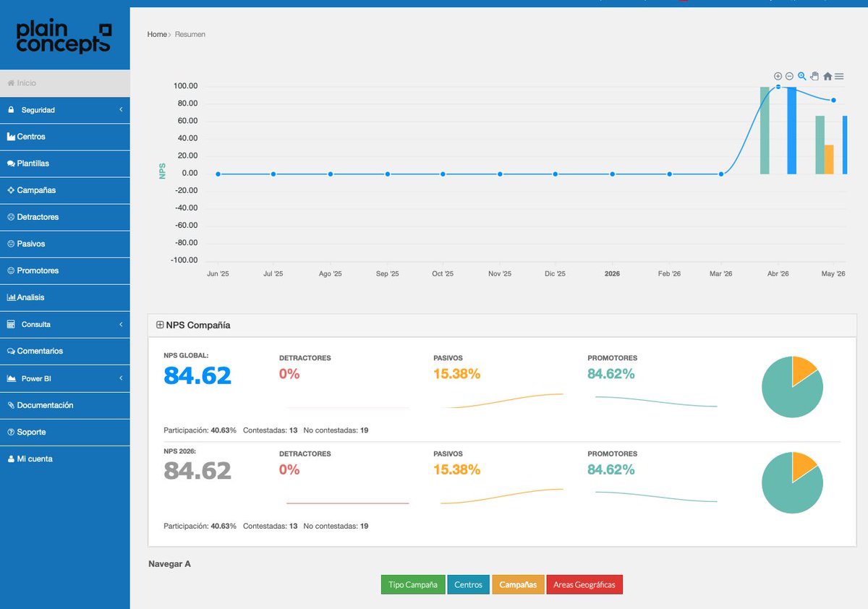Click the red Areas Geográficas button
This screenshot has height=609, width=868.
pyautogui.click(x=584, y=584)
